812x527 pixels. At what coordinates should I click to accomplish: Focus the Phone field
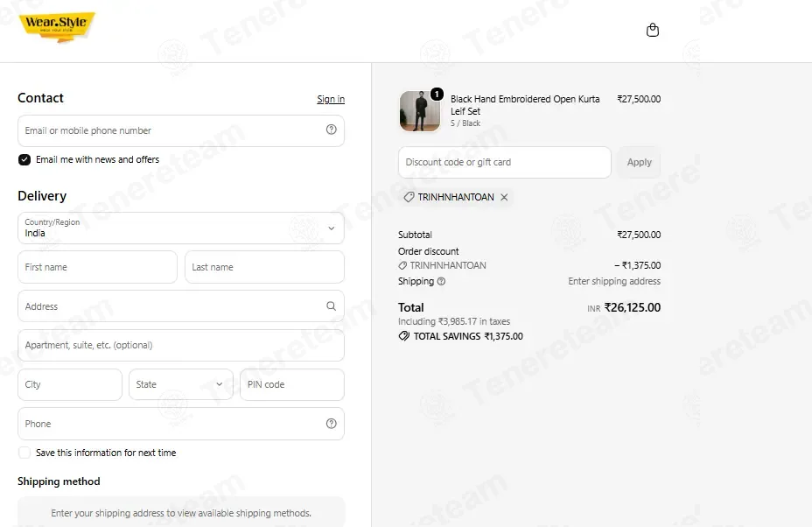pos(181,424)
